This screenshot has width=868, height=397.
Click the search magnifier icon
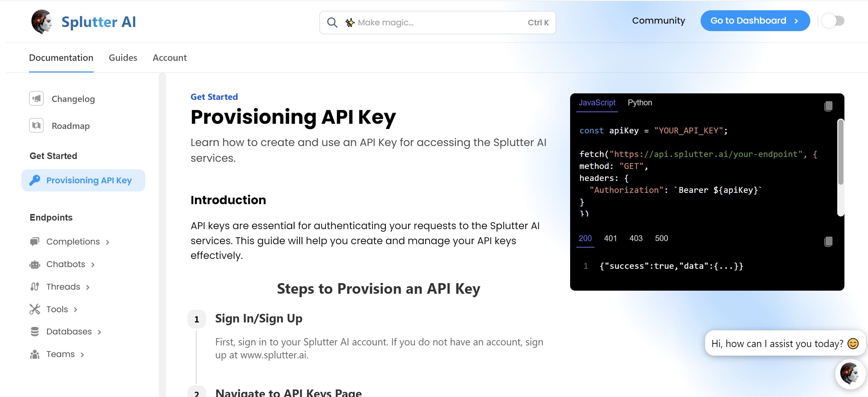click(332, 23)
